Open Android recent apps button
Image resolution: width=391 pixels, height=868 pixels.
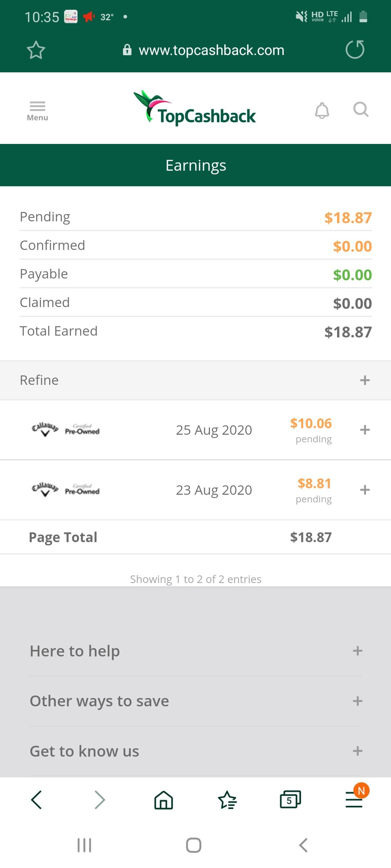pos(84,845)
